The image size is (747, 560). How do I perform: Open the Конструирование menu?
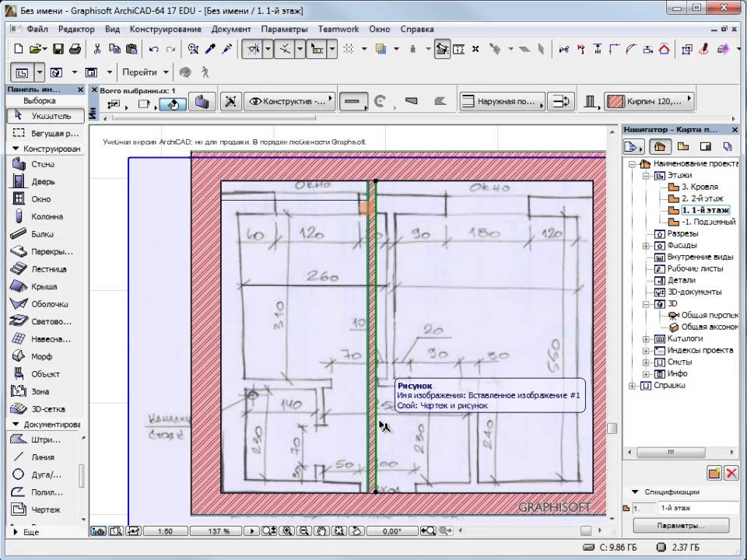167,29
